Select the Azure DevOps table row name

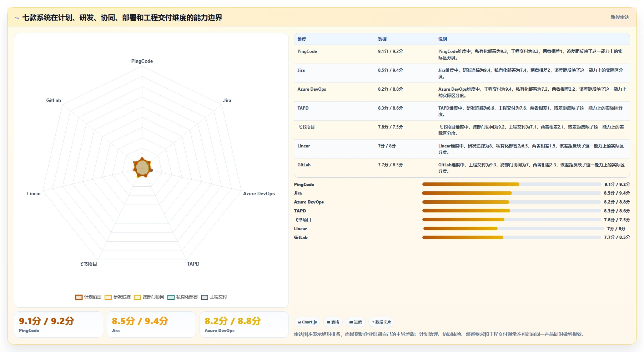[312, 89]
